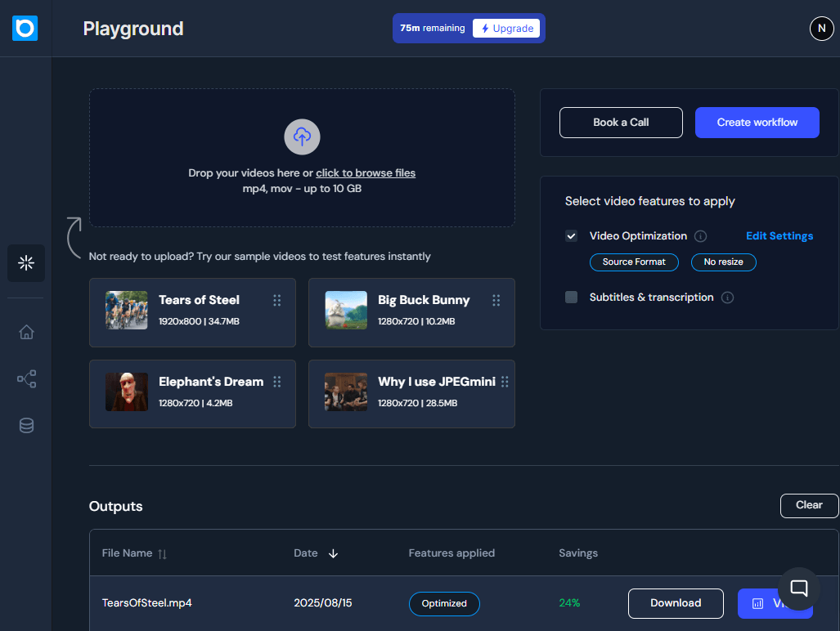
Task: Open the storage database sidebar icon
Action: (x=26, y=426)
